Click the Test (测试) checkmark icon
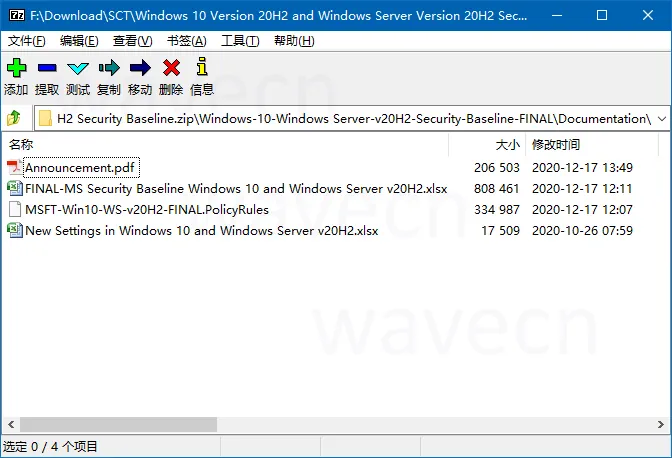Viewport: 672px width, 458px height. coord(78,68)
